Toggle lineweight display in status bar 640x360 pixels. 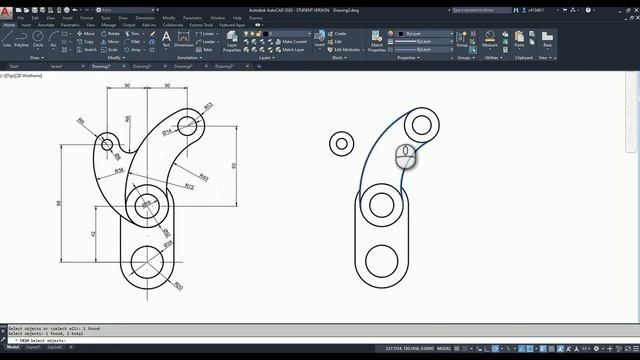click(543, 349)
